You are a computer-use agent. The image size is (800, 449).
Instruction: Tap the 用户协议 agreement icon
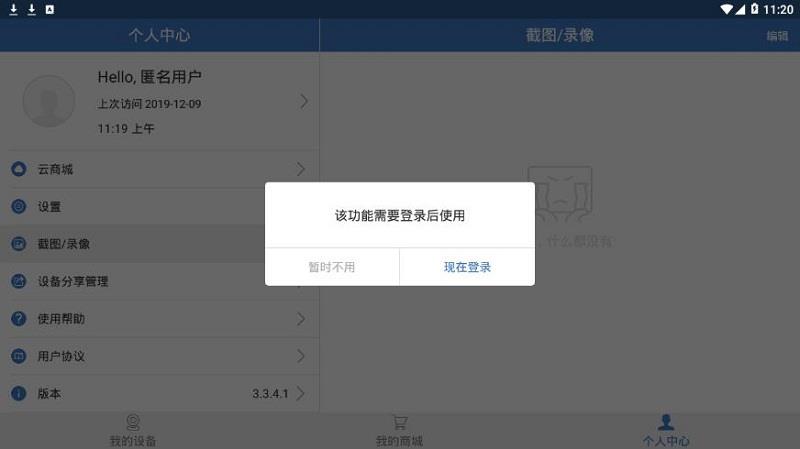click(x=19, y=356)
